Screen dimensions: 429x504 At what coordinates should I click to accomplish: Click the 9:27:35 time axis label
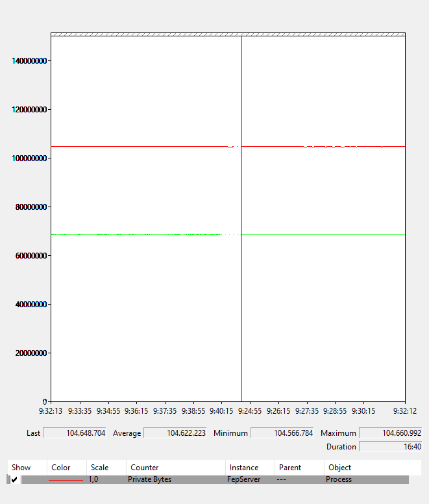pyautogui.click(x=307, y=410)
